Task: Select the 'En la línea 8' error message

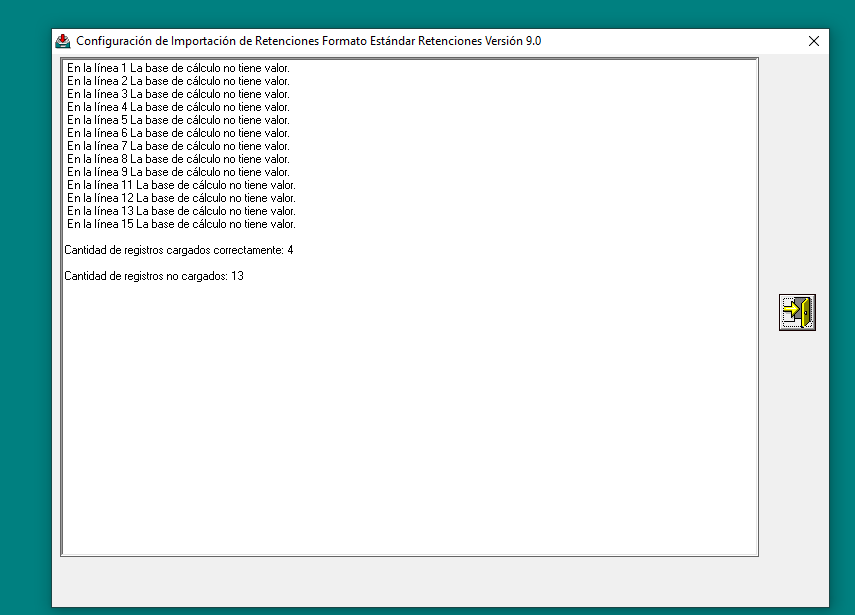Action: tap(178, 160)
